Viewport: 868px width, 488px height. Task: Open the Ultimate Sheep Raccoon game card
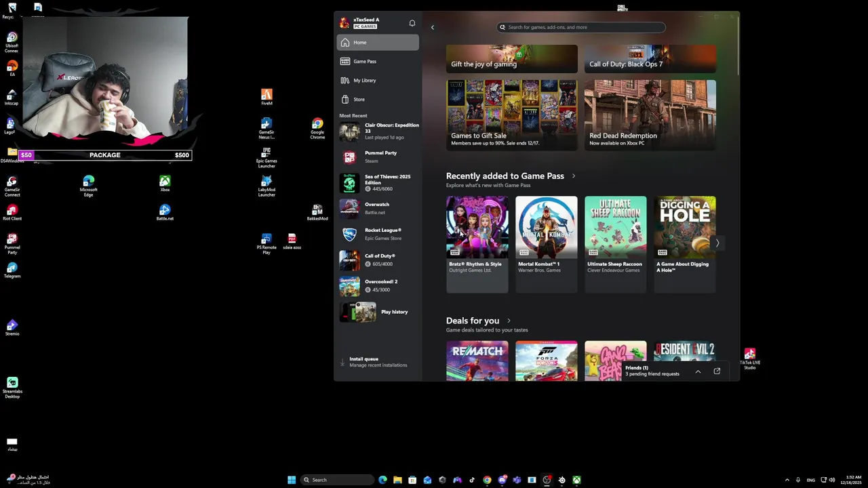tap(616, 245)
